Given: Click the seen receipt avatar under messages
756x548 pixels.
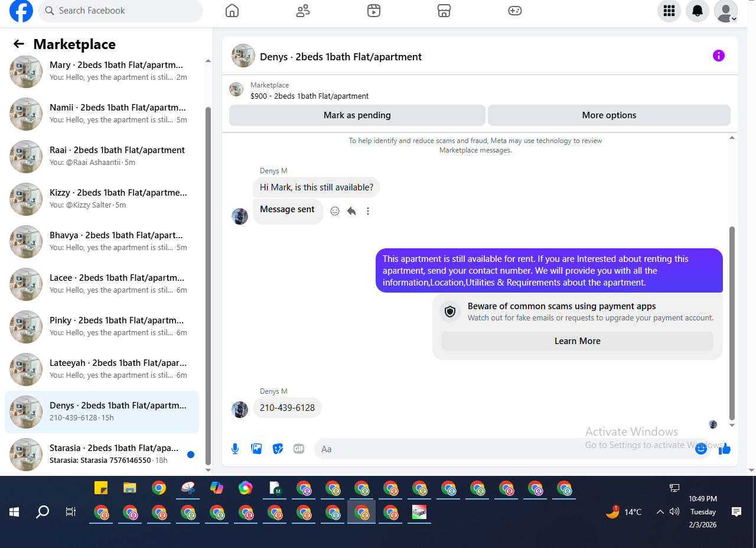Looking at the screenshot, I should (x=713, y=424).
